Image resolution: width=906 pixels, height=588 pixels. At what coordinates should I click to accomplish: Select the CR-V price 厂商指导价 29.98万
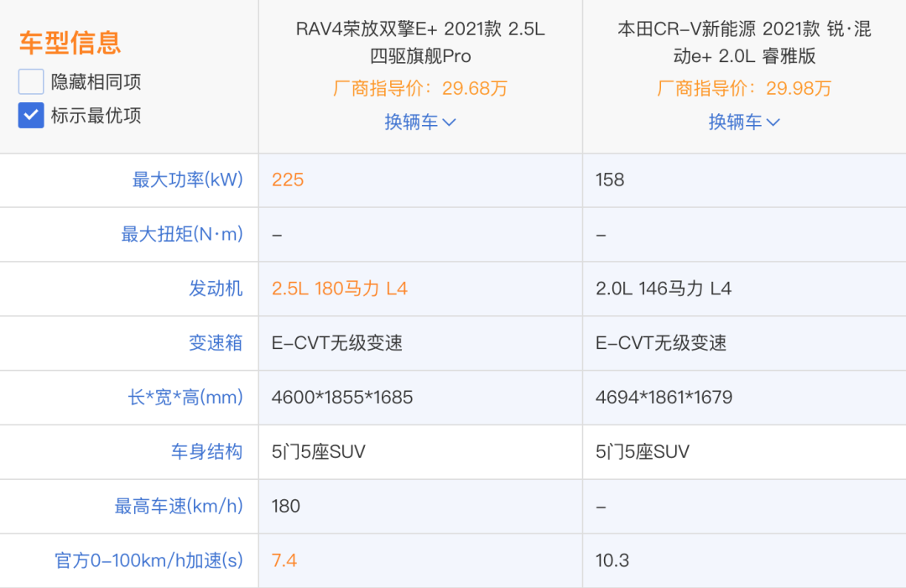744,88
